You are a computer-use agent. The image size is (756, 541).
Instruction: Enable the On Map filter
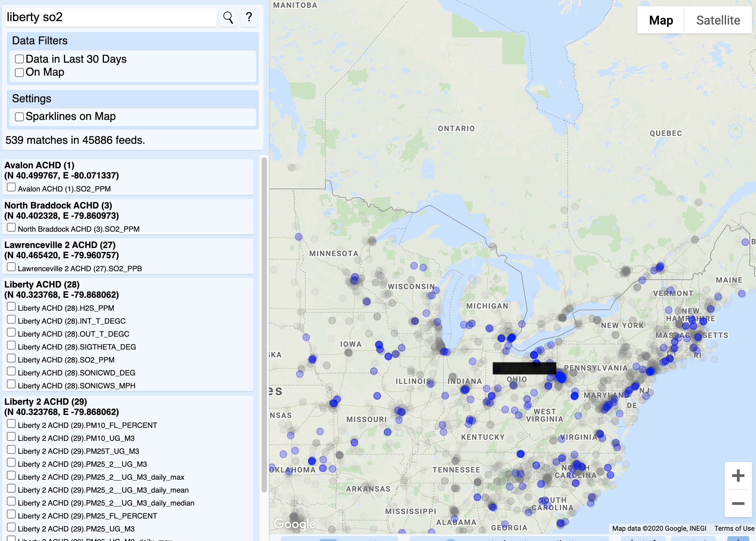(19, 72)
